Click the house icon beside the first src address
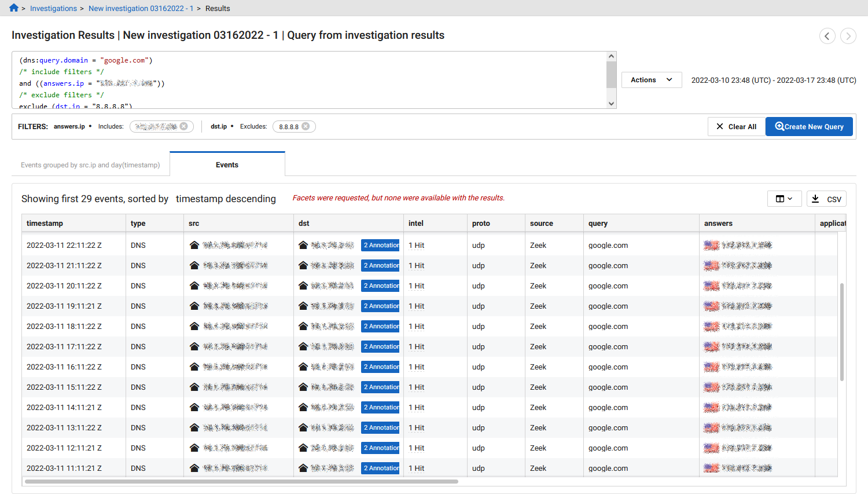 pyautogui.click(x=194, y=245)
